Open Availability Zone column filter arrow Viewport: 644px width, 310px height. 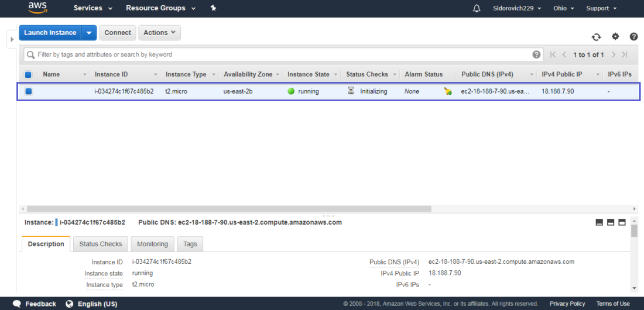coord(278,75)
